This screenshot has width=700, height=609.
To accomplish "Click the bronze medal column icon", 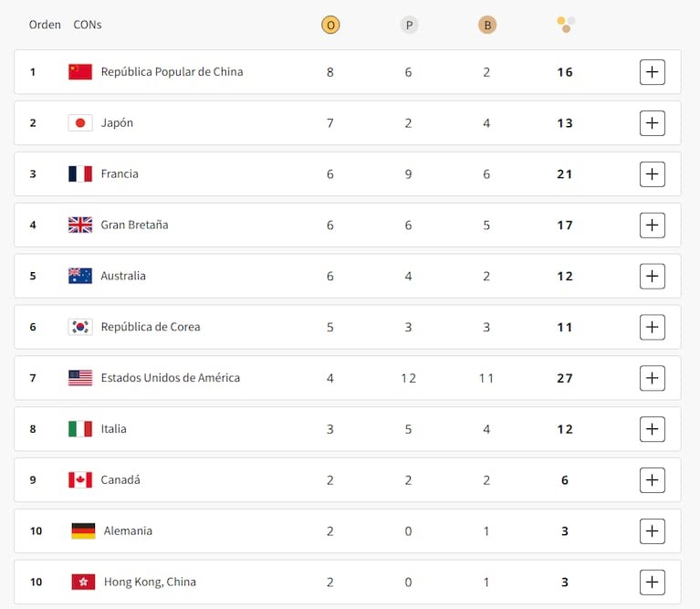I will pos(487,25).
